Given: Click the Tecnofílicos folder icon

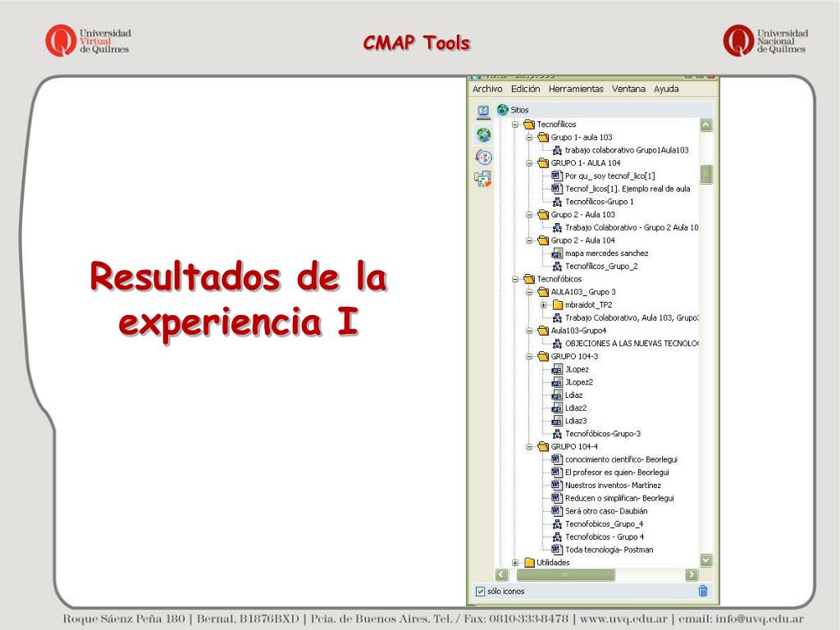Looking at the screenshot, I should (529, 125).
